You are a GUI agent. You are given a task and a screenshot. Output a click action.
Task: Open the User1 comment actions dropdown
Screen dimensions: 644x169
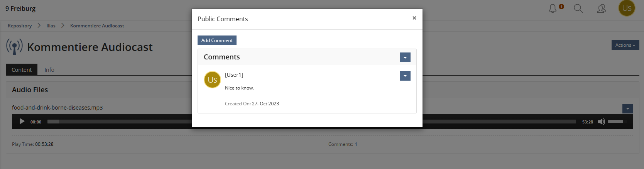point(405,76)
